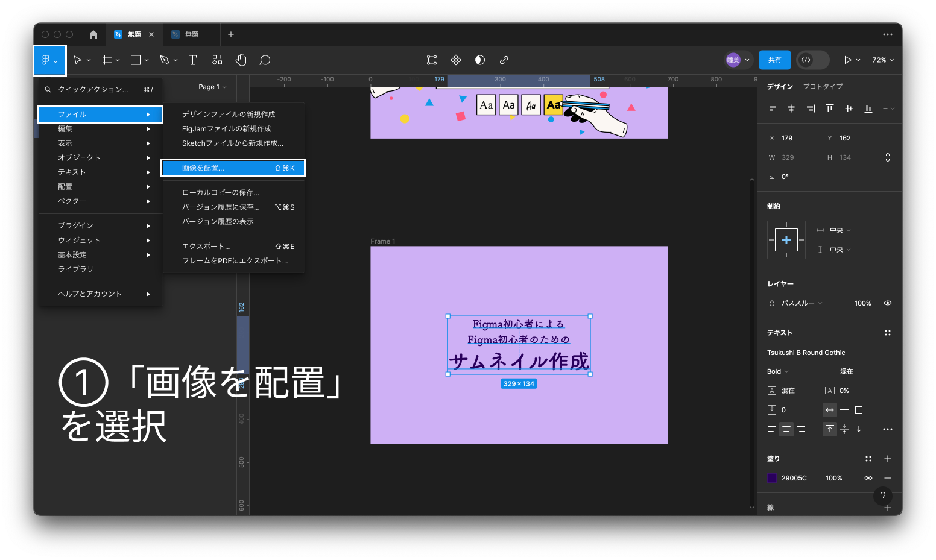Select the Text tool in toolbar
The height and width of the screenshot is (560, 936).
coord(192,60)
